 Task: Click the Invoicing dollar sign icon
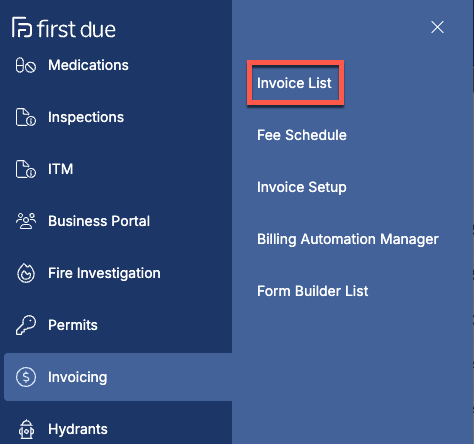click(26, 377)
